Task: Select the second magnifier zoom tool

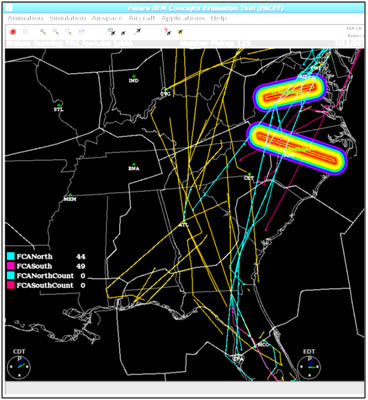Action: (55, 32)
